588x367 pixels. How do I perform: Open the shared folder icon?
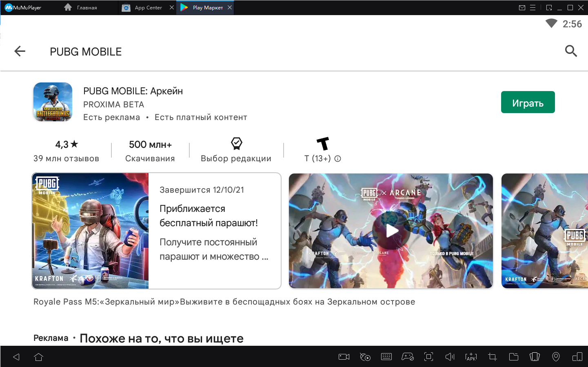514,357
